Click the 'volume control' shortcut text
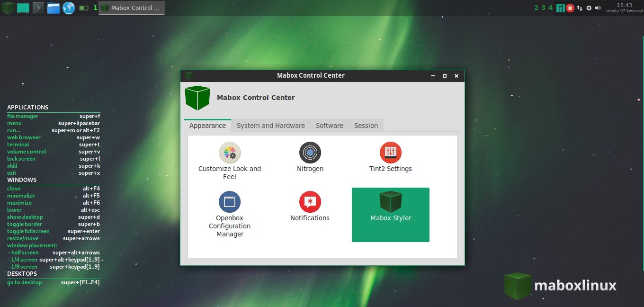 [x=27, y=152]
